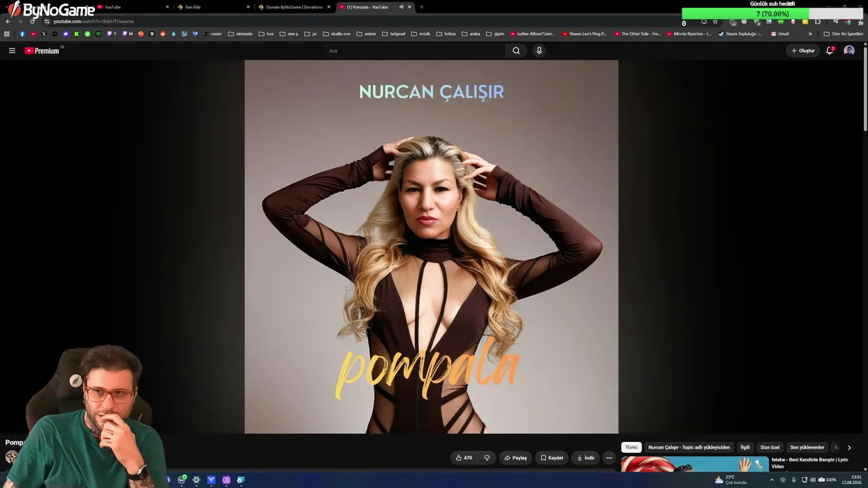Switch to the YouTube browser tab
868x488 pixels.
click(x=132, y=7)
